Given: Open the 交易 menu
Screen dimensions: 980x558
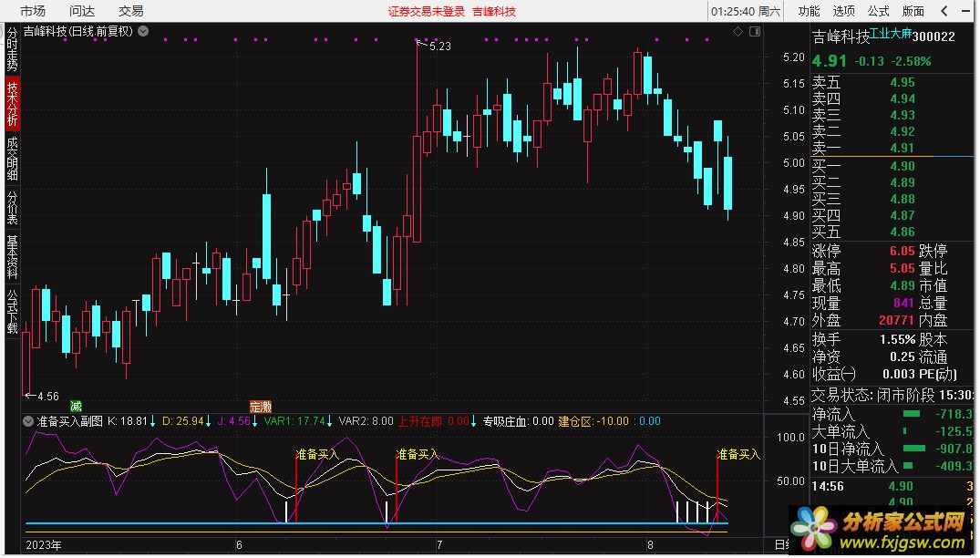Looking at the screenshot, I should point(130,11).
